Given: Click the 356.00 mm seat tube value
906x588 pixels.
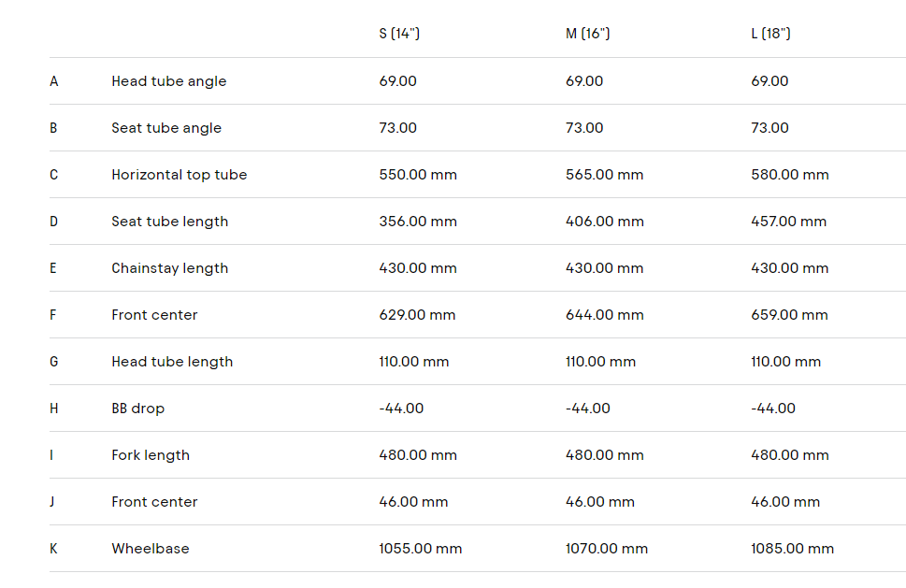Looking at the screenshot, I should [418, 222].
